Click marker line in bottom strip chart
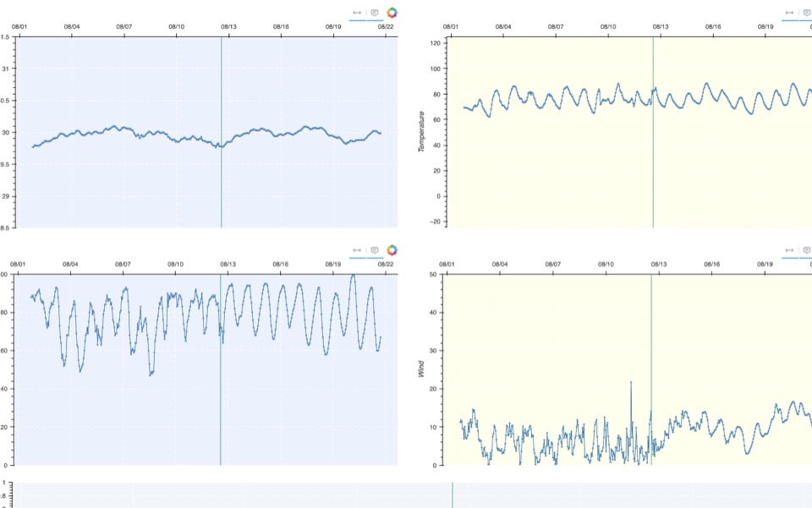812x508 pixels. point(452,495)
